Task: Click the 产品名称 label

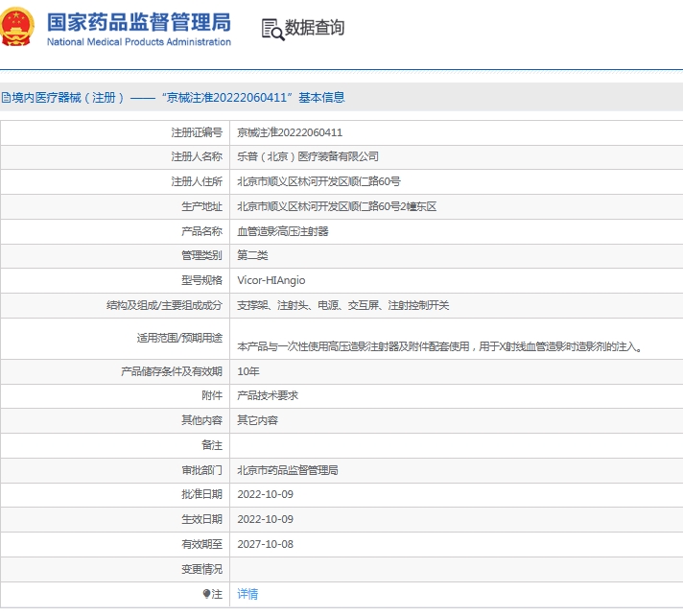Action: [202, 231]
